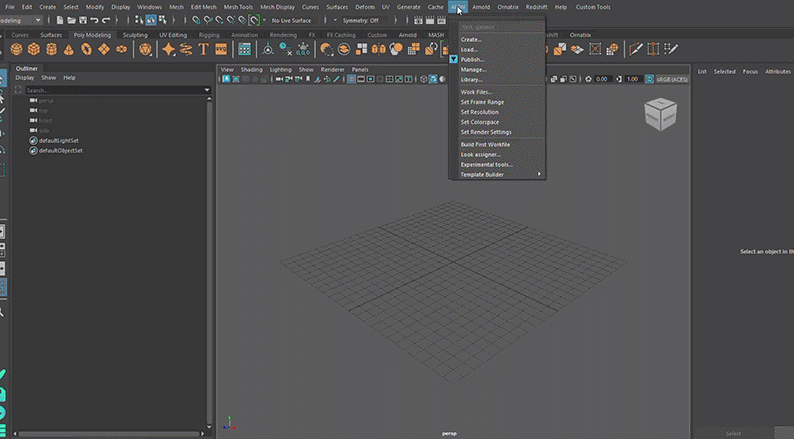
Task: Toggle the viewport grid display button
Action: [351, 79]
